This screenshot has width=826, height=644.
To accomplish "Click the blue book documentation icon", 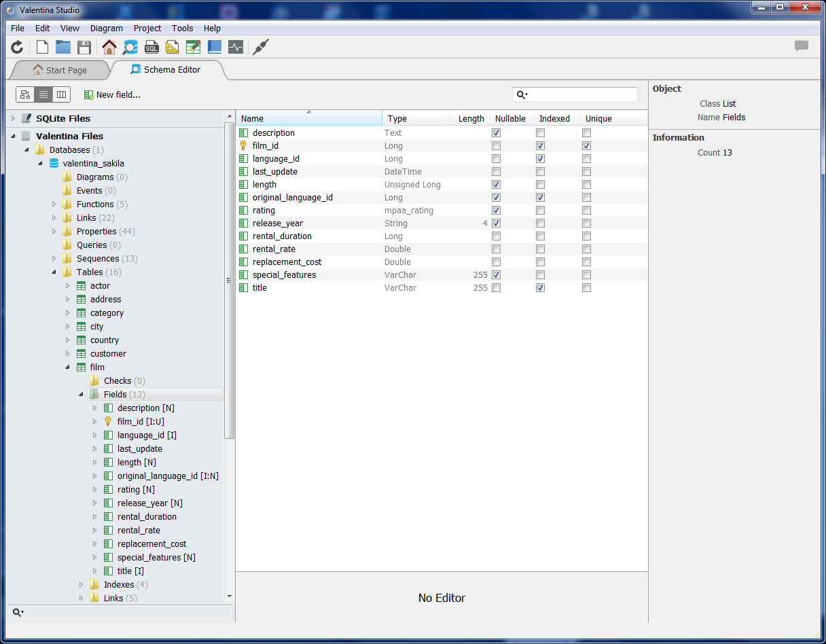I will tap(215, 47).
